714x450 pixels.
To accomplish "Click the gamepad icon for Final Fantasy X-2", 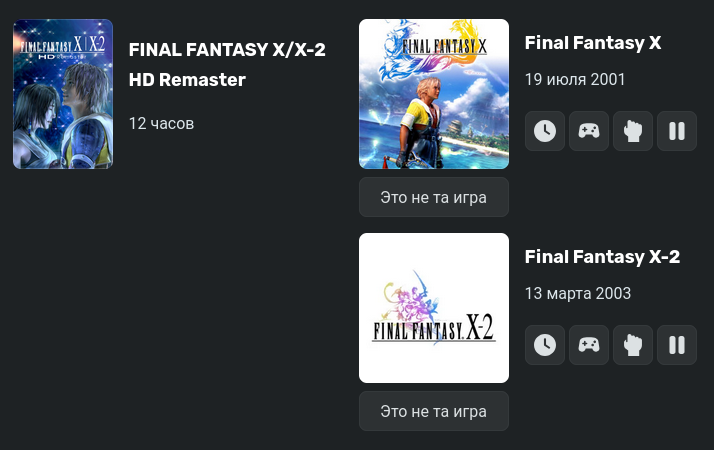I will [x=589, y=345].
